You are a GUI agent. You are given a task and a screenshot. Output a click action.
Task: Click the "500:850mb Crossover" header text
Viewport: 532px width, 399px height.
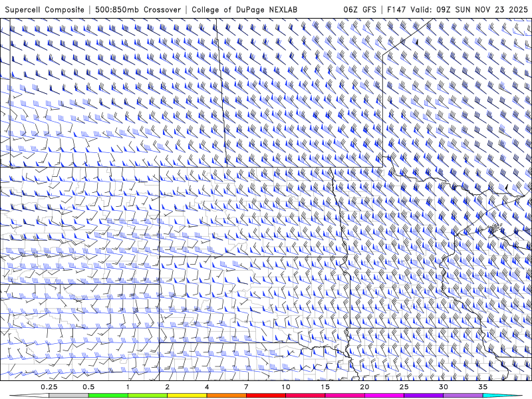click(x=138, y=9)
